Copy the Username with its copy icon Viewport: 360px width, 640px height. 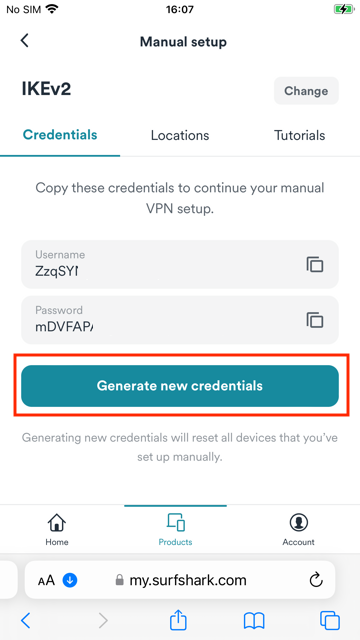[x=315, y=264]
